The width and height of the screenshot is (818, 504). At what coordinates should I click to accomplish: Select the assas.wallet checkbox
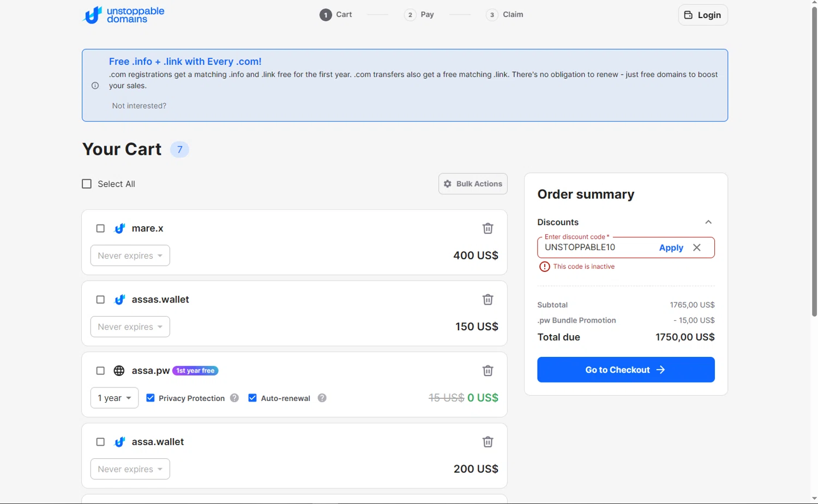pyautogui.click(x=100, y=300)
